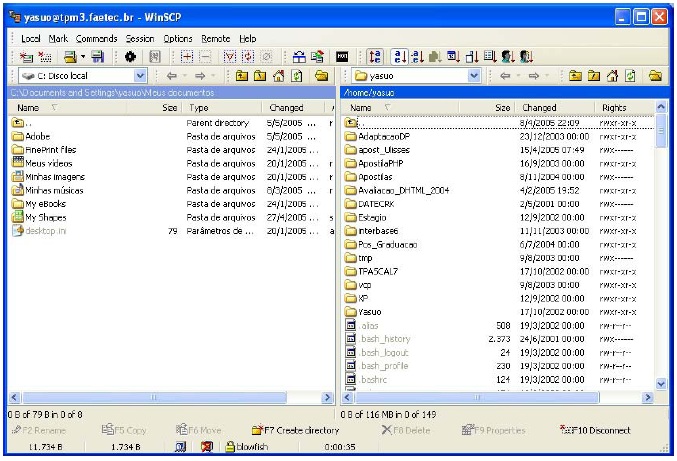Open the remote 'yasuo' directory dropdown
Screen dimensions: 677x461
(474, 76)
